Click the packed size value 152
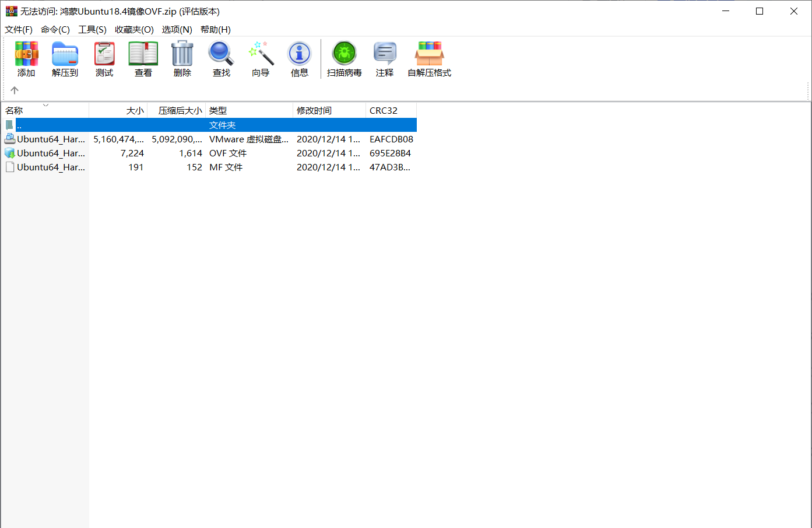812x528 pixels. (195, 167)
